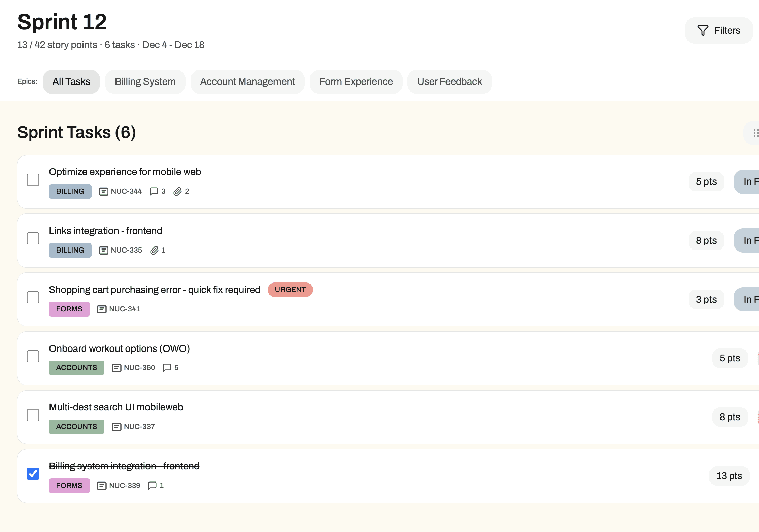The image size is (759, 532).
Task: Uncheck the completed Billing system integration task
Action: point(33,474)
